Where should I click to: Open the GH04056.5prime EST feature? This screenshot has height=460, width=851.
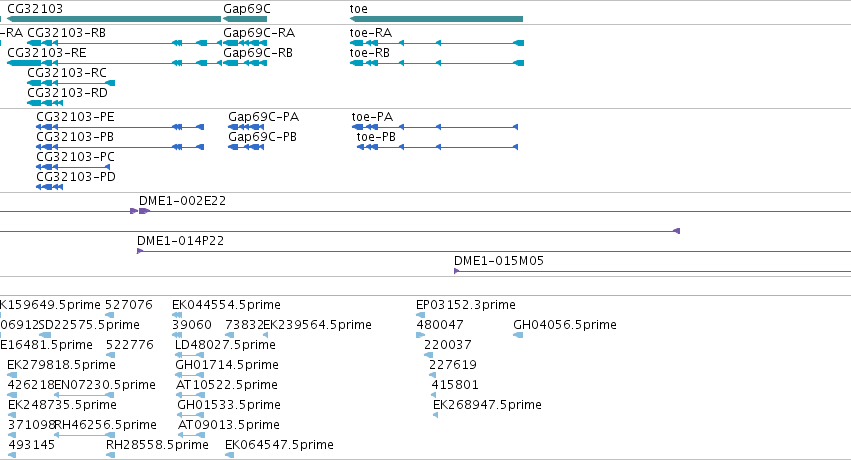518,335
